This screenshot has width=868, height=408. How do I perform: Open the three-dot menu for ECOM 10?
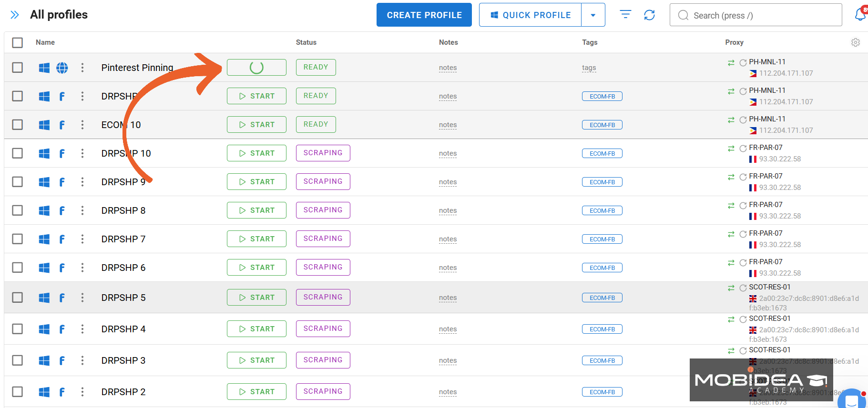point(82,125)
